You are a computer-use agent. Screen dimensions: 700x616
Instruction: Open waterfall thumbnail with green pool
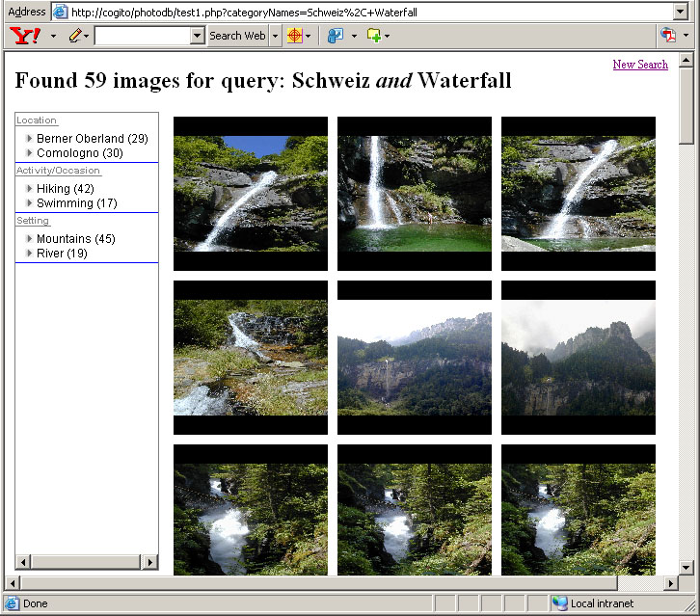415,194
